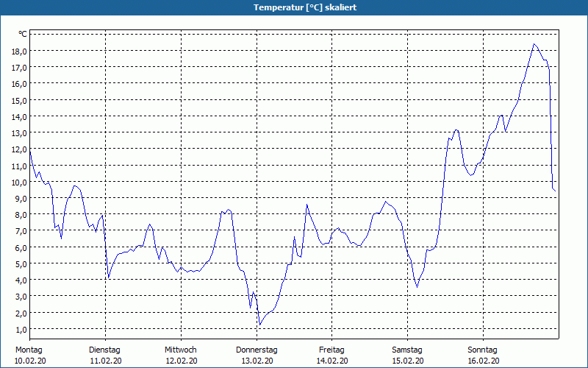Select the Montag day label
588x368 pixels.
29,350
